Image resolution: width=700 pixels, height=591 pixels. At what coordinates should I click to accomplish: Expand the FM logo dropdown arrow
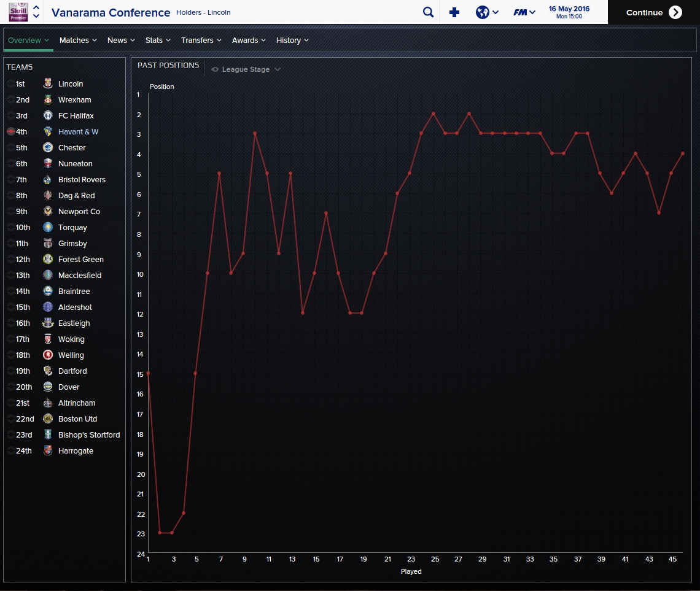[x=532, y=12]
